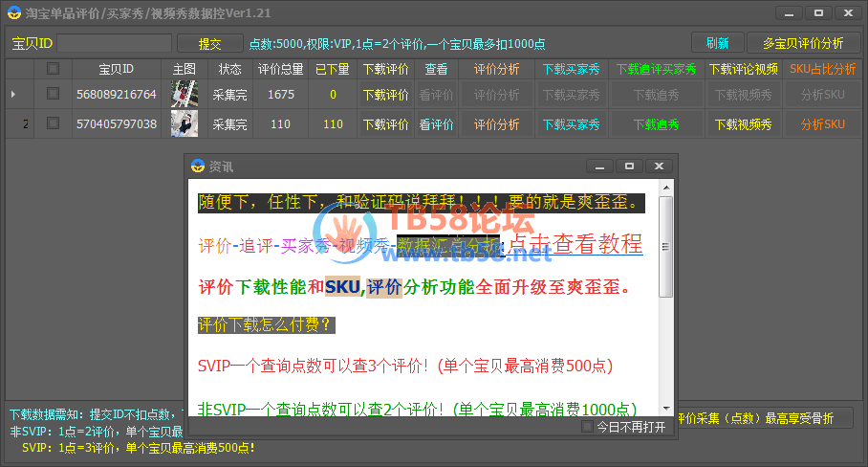This screenshot has width=868, height=467.
Task: Minimize the main 淘宝单品评价 window
Action: click(x=789, y=13)
